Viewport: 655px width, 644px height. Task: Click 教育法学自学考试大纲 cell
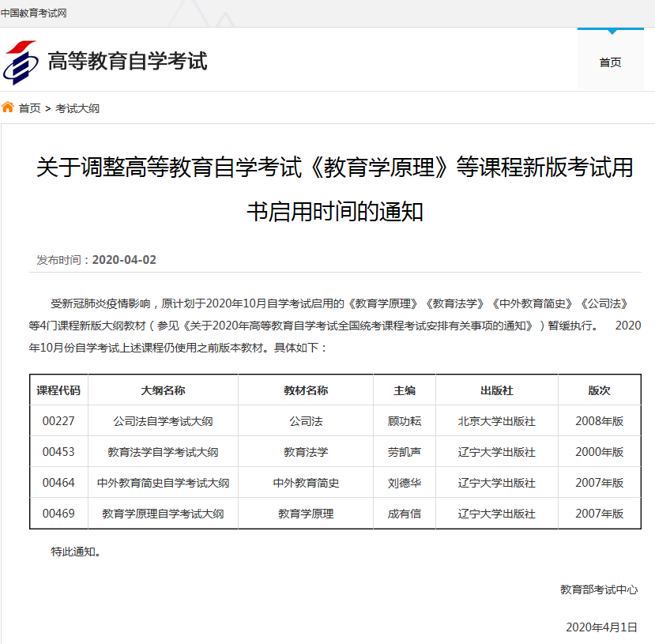(163, 452)
